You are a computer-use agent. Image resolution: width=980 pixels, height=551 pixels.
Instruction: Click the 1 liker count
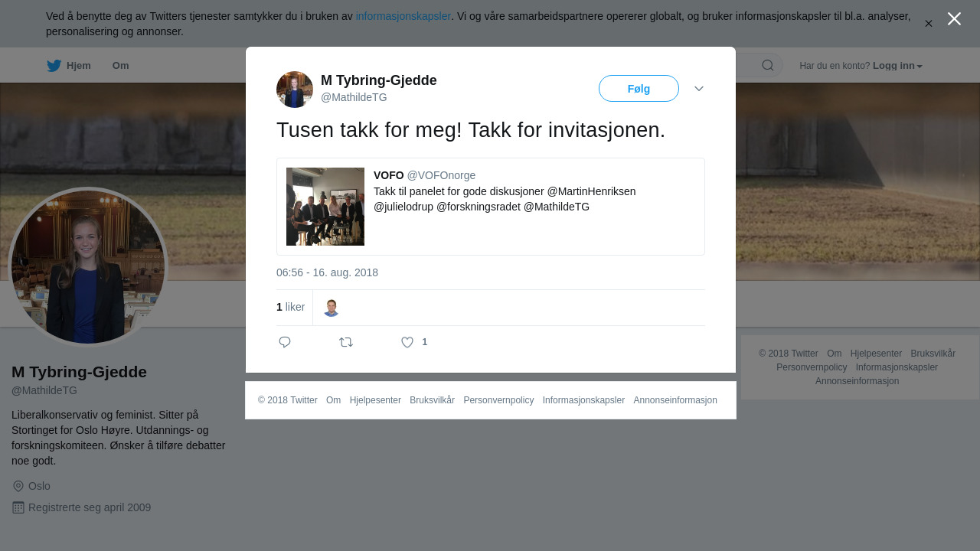pos(290,307)
